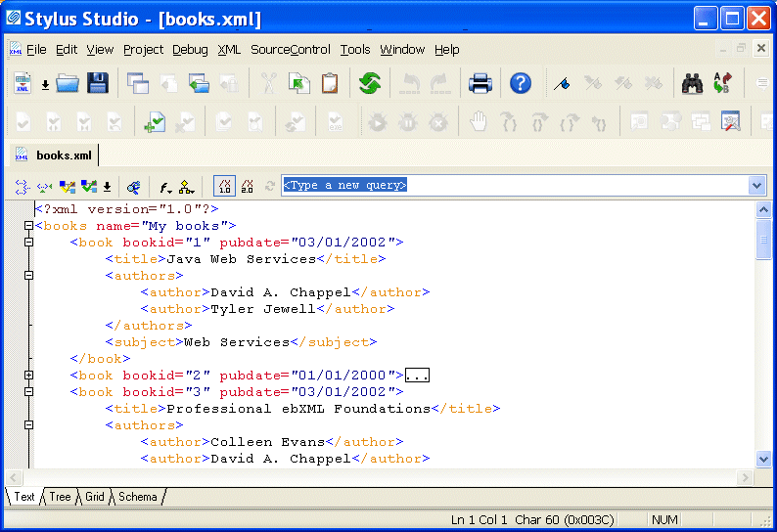This screenshot has width=777, height=532.
Task: Open Help via blue question mark icon
Action: 521,84
